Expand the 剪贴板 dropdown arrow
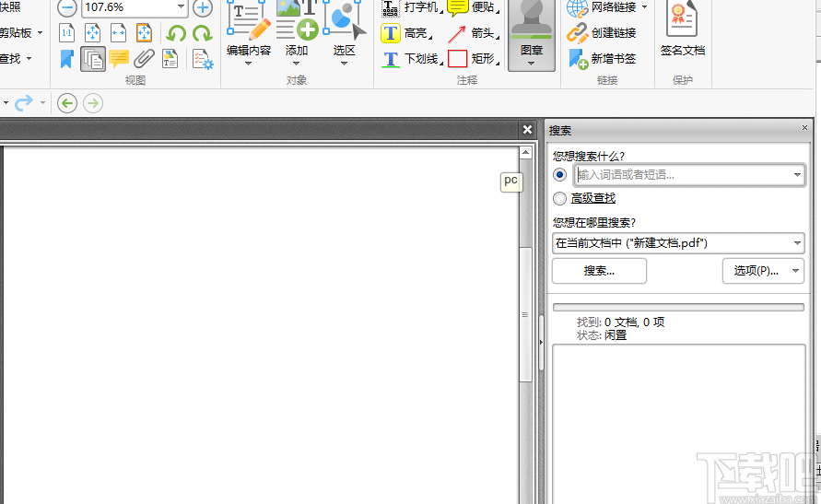The height and width of the screenshot is (504, 821). pos(40,33)
